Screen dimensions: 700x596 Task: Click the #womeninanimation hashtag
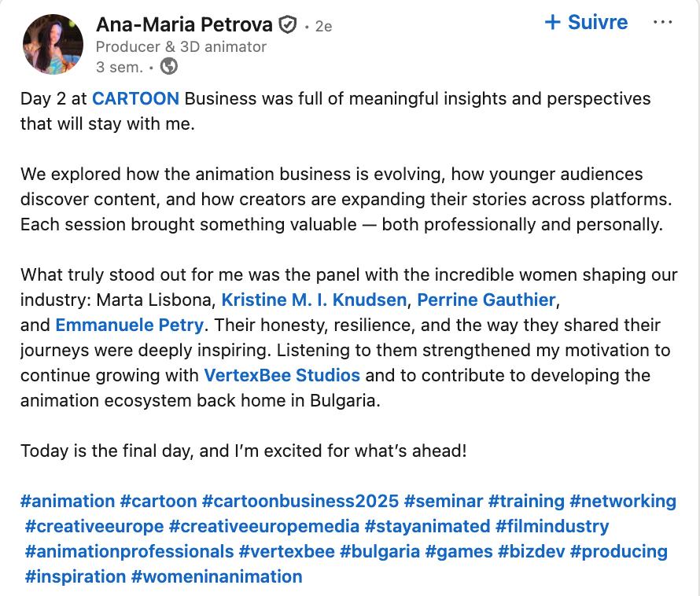click(x=216, y=576)
